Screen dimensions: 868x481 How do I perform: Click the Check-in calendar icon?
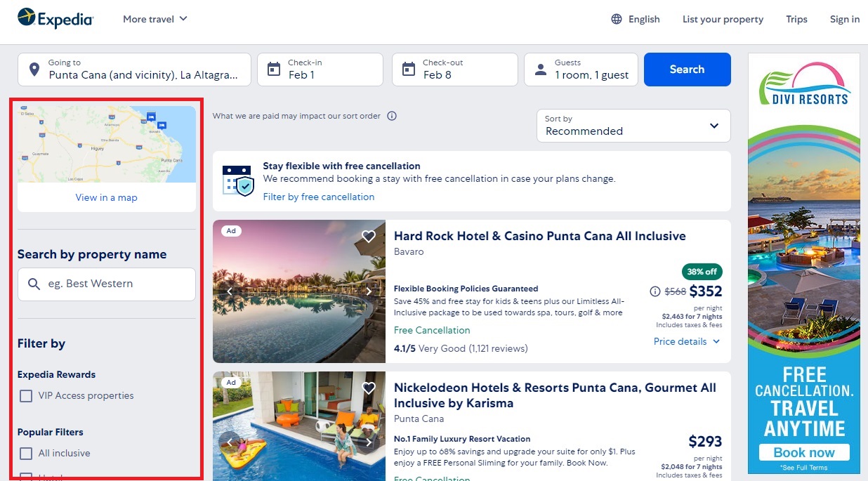pos(274,70)
